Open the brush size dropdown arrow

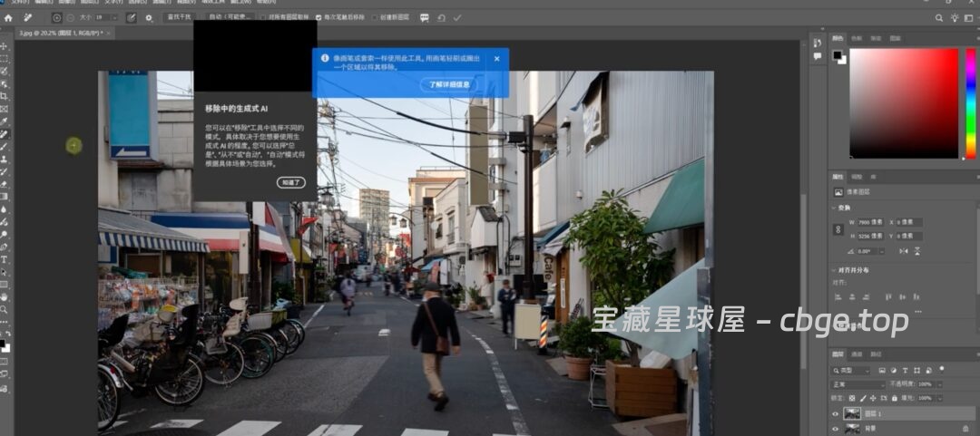tap(113, 18)
